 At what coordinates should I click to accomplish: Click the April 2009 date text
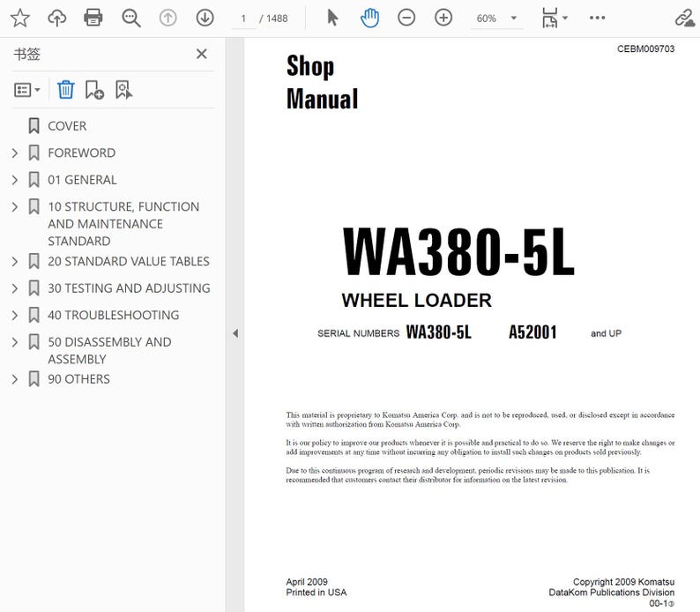coord(307,582)
